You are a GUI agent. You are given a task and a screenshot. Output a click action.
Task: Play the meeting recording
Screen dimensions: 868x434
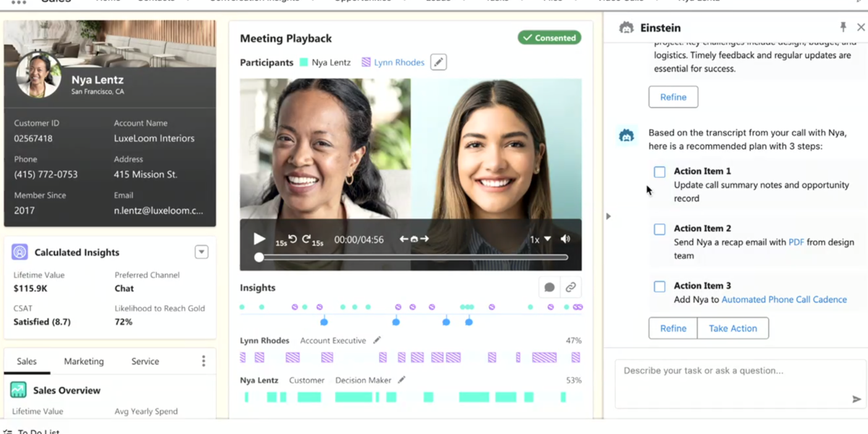coord(259,239)
